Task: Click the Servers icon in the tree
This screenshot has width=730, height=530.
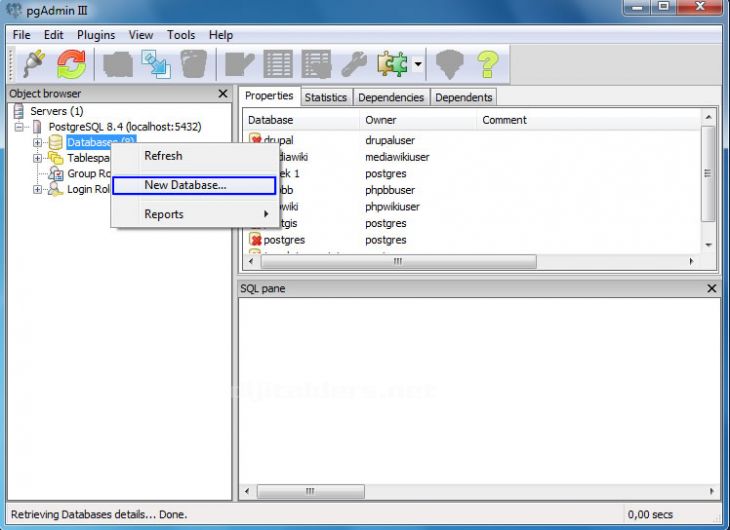Action: tap(19, 111)
